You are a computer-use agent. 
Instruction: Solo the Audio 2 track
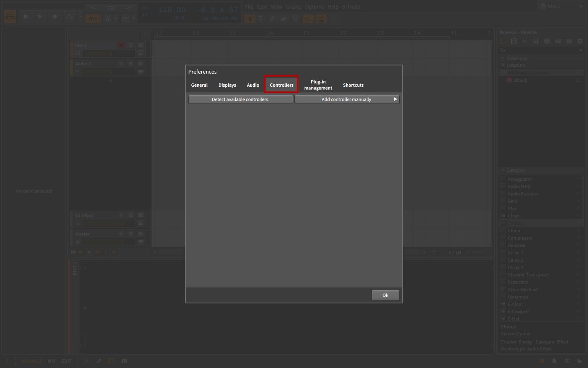131,64
